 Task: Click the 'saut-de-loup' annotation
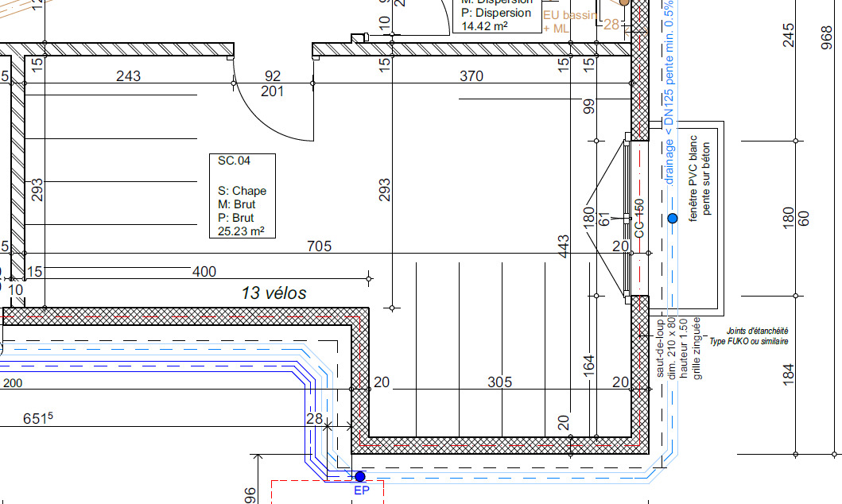661,349
